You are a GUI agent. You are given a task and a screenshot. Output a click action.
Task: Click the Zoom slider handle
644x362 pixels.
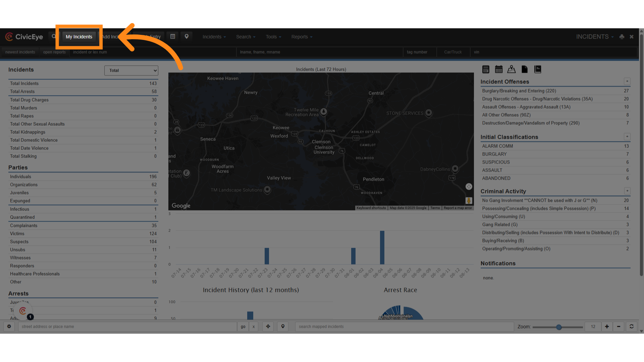tap(559, 327)
